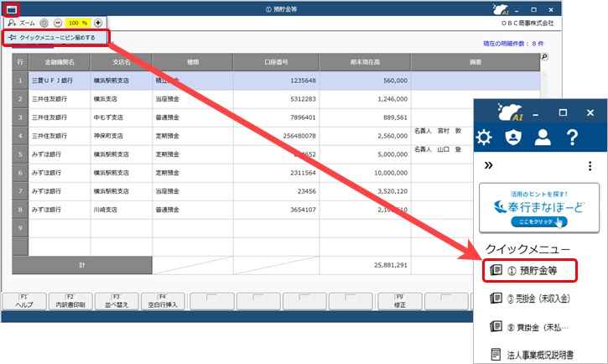Viewport: 608px width, 364px height.
Task: Click the AI cloud icon in main title bar
Action: (x=500, y=9)
